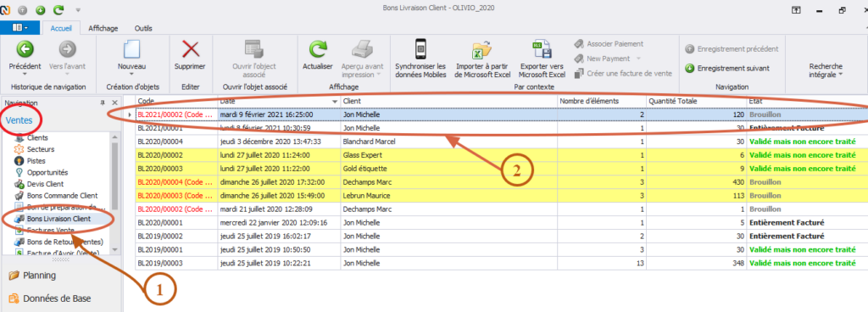The width and height of the screenshot is (868, 312).
Task: Click Associer Paiement
Action: 609,44
